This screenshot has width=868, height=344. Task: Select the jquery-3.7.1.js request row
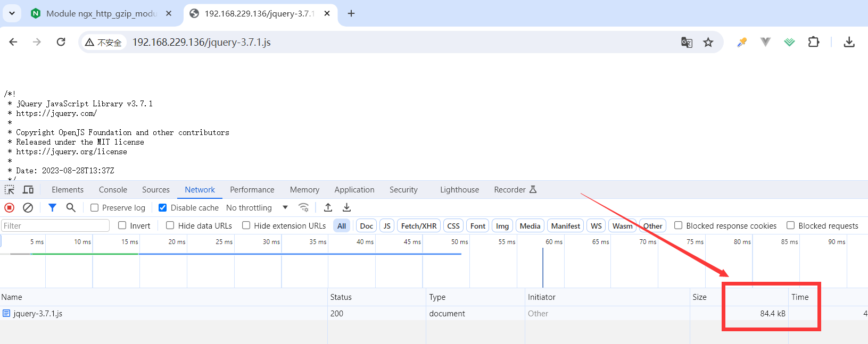click(434, 314)
